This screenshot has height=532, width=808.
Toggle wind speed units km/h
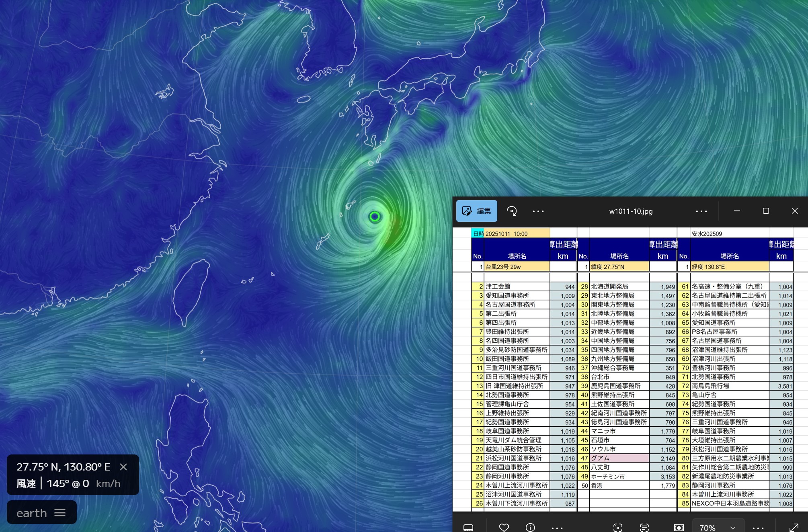click(108, 483)
